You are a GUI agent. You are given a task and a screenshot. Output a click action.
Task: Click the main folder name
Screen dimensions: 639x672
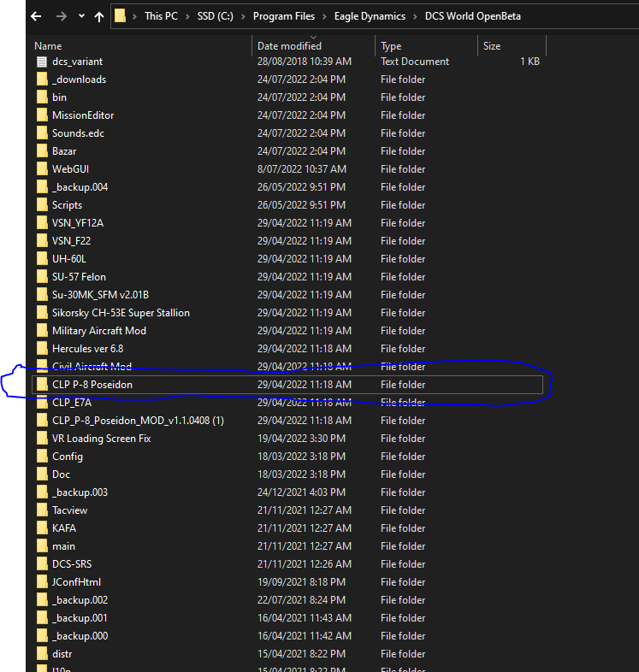pyautogui.click(x=63, y=546)
